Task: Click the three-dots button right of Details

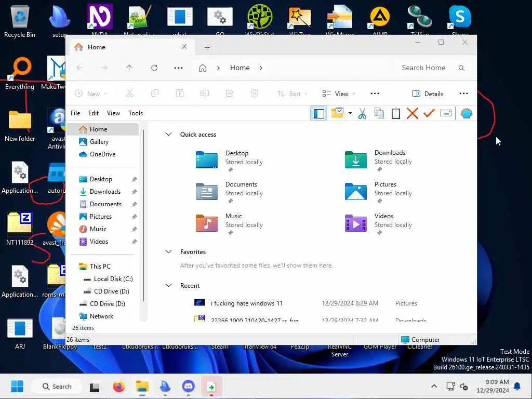Action: 463,94
